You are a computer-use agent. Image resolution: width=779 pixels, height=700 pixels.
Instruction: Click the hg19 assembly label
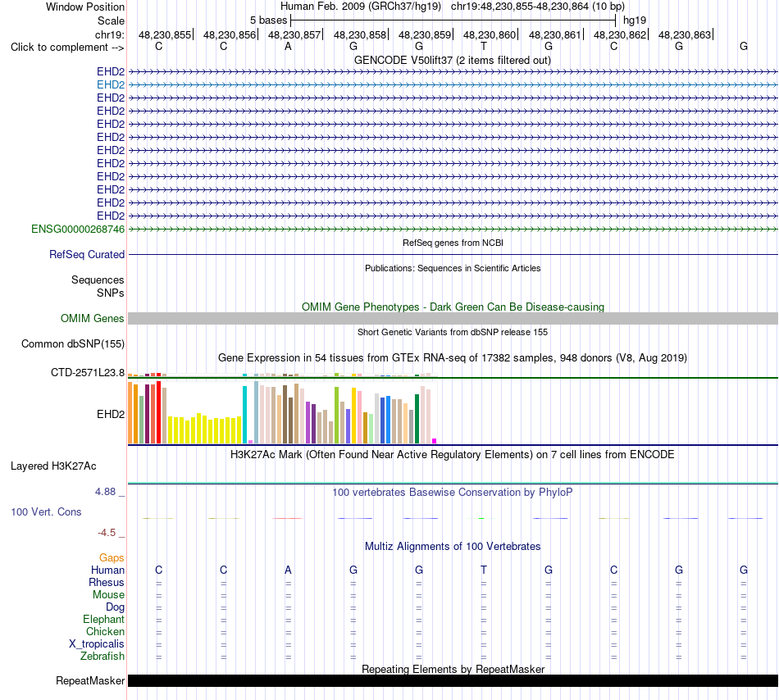(635, 20)
